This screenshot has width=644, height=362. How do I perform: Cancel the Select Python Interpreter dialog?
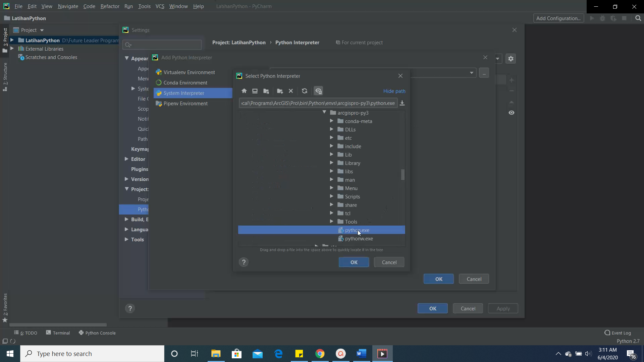(389, 262)
